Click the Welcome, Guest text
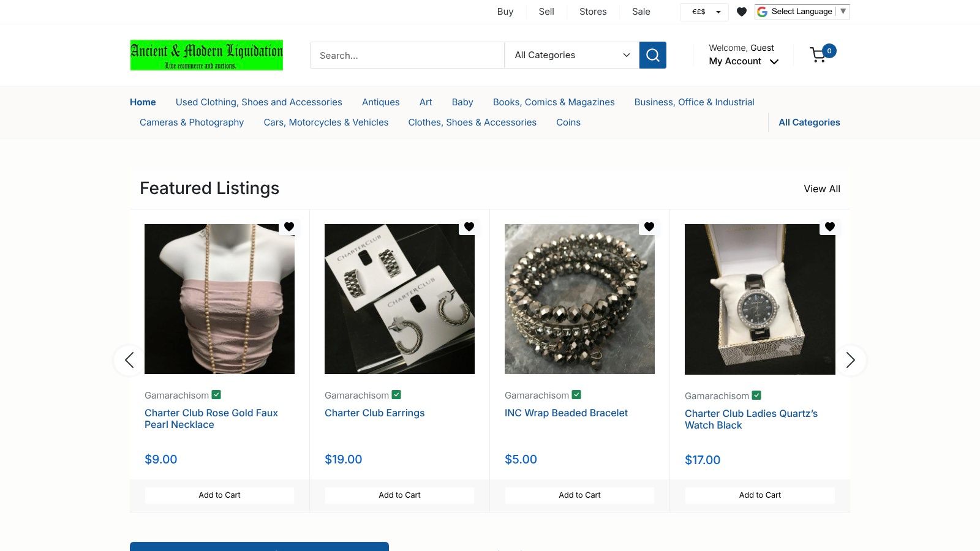The width and height of the screenshot is (980, 551). 741,48
